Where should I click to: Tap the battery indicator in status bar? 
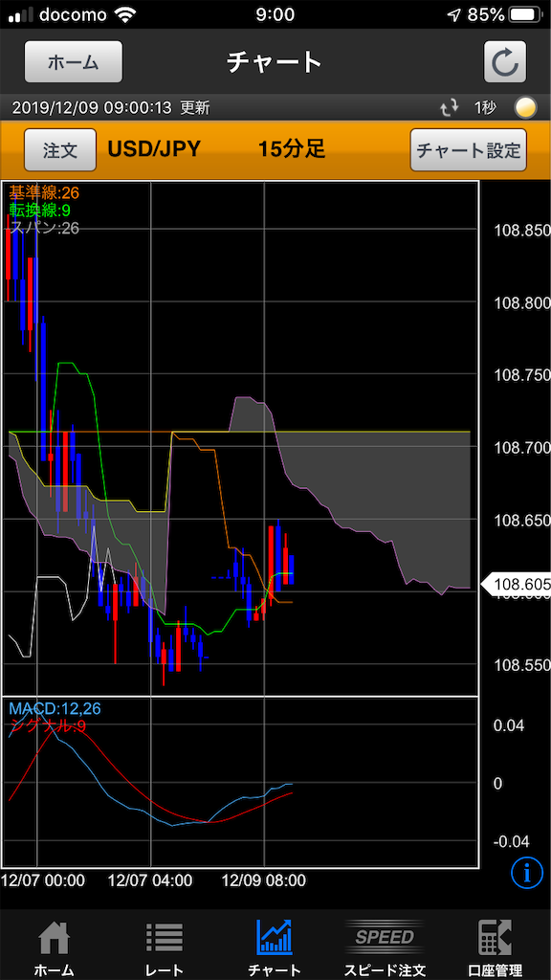[526, 15]
